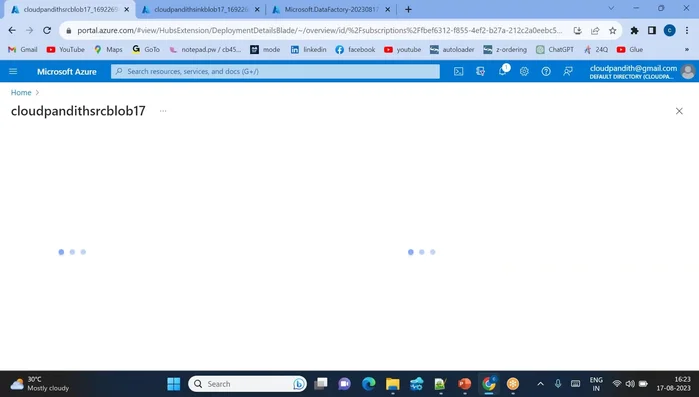Open the weather widget showing 30°C
This screenshot has width=699, height=397.
40,384
